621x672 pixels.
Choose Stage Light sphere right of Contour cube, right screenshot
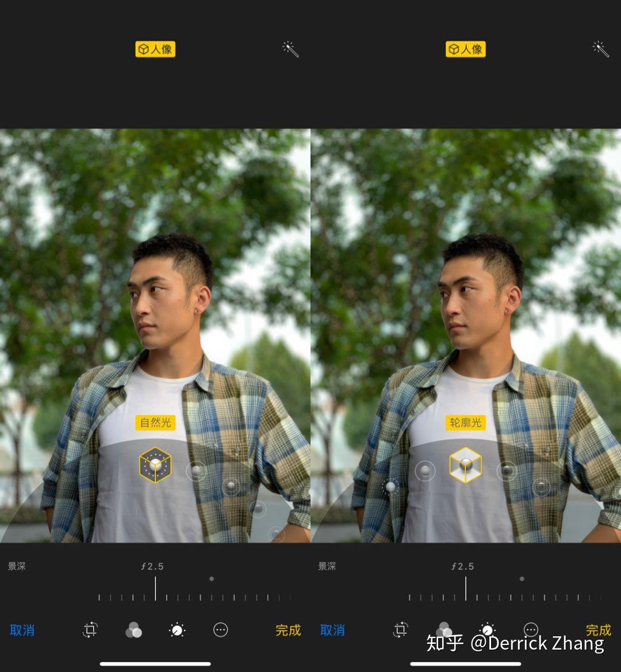(x=507, y=471)
